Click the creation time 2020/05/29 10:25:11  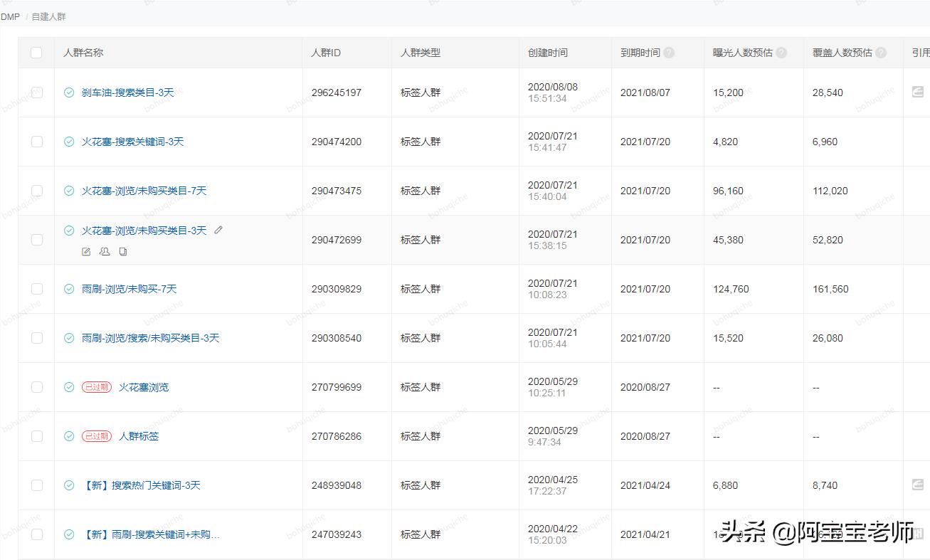point(553,387)
